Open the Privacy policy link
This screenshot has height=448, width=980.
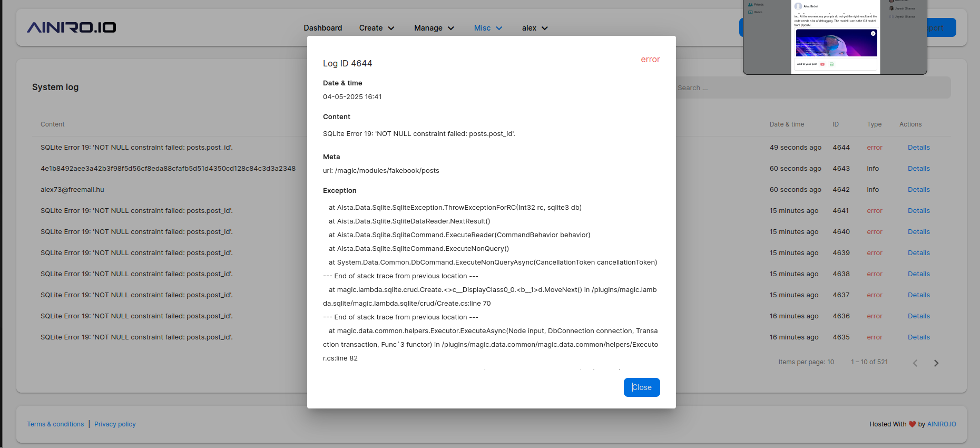(115, 424)
